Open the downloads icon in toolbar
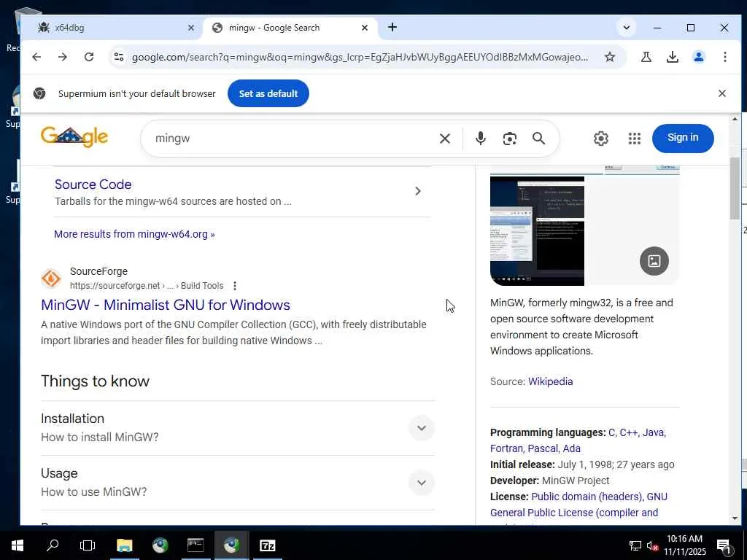The width and height of the screenshot is (747, 560). pyautogui.click(x=672, y=57)
